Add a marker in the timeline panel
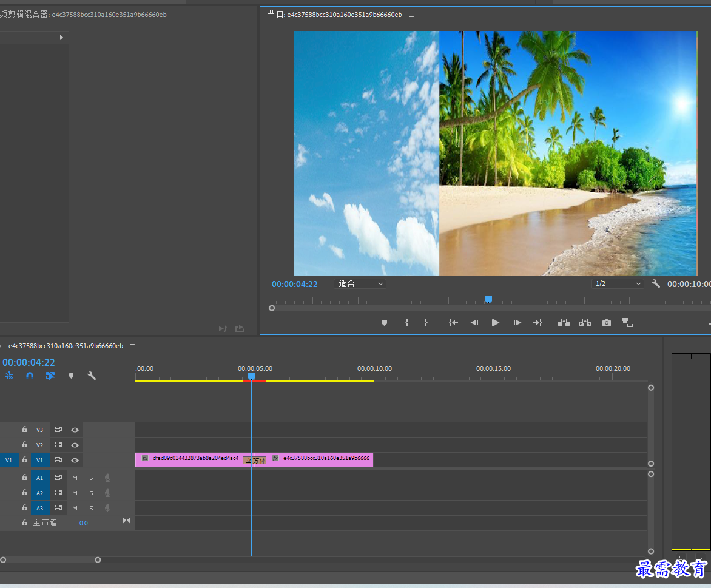 pos(71,376)
